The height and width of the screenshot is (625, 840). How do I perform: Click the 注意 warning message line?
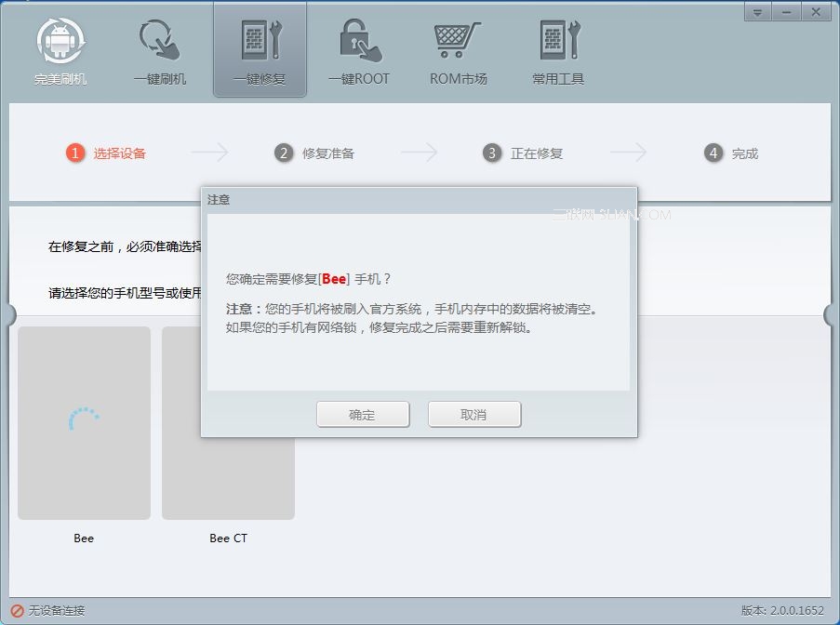click(x=411, y=309)
